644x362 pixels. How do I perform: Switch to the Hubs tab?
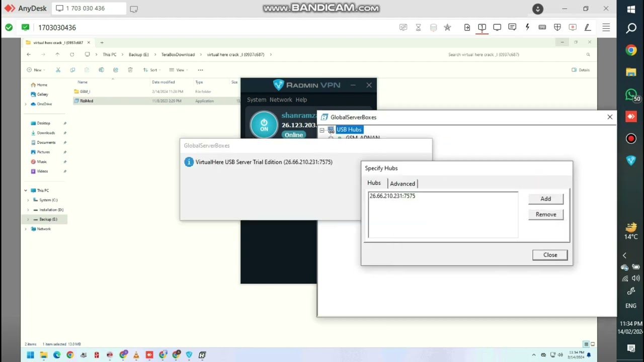374,183
